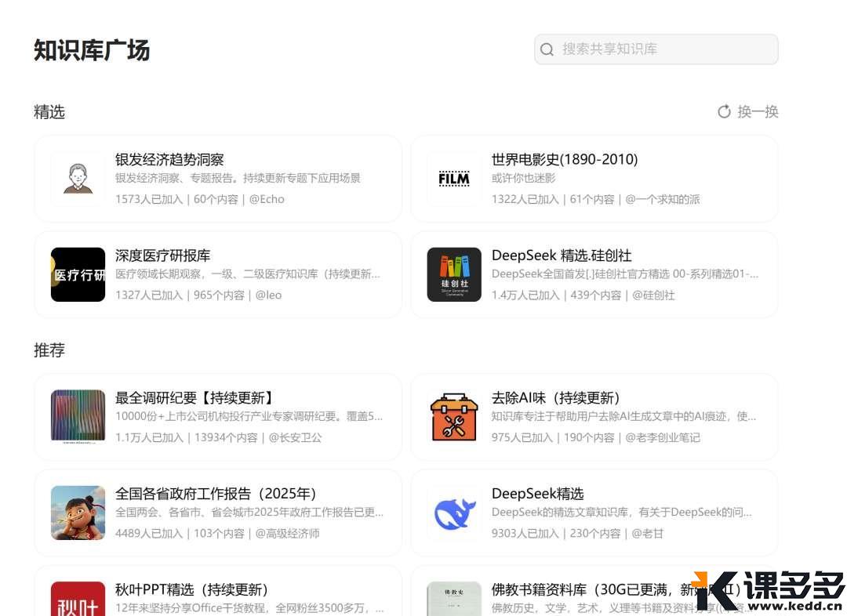847x616 pixels.
Task: Click stats line 1573人已加入 | 60个内容 | @Echo
Action: pyautogui.click(x=200, y=199)
